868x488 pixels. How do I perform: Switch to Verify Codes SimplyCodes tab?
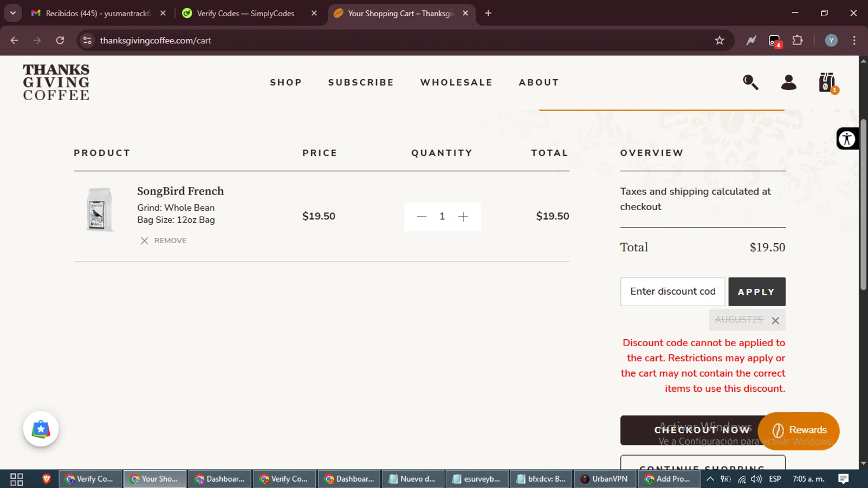(x=245, y=13)
